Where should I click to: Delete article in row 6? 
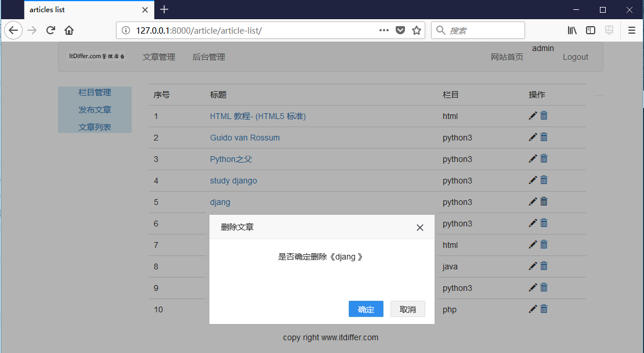click(544, 223)
